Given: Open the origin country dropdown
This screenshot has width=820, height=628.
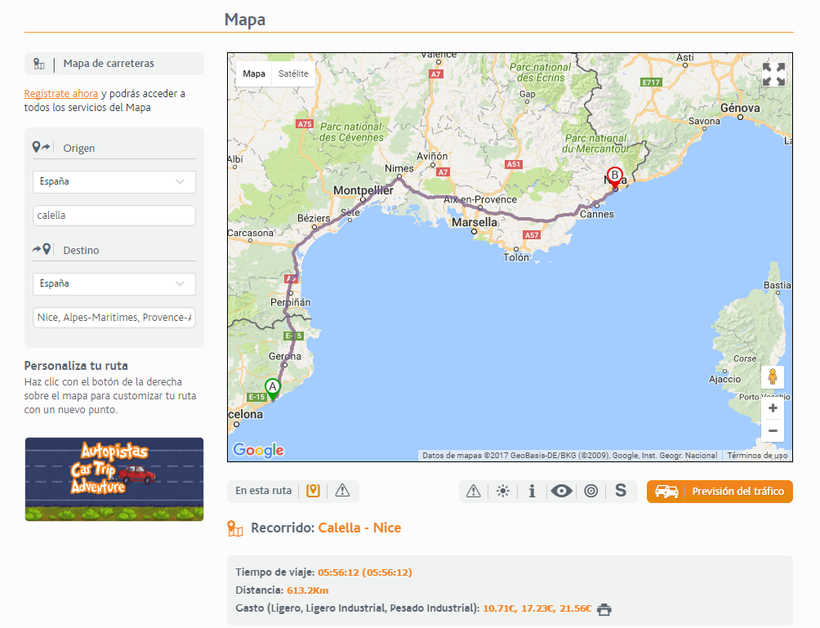Looking at the screenshot, I should click(x=114, y=182).
